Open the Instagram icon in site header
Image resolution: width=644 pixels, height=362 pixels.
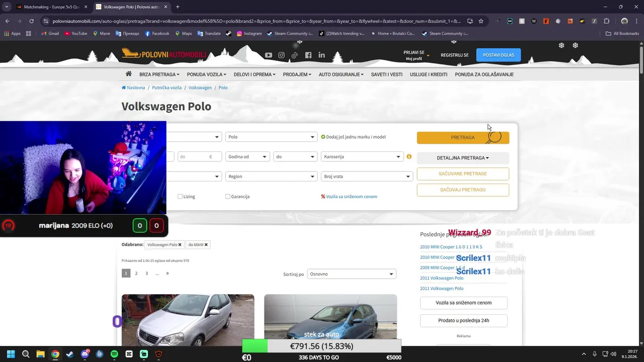[x=281, y=55]
